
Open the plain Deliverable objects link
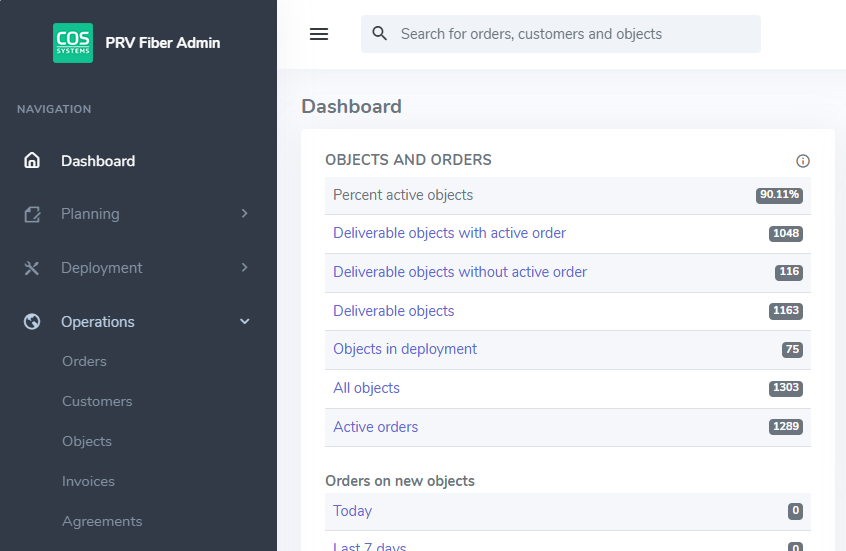pos(393,311)
